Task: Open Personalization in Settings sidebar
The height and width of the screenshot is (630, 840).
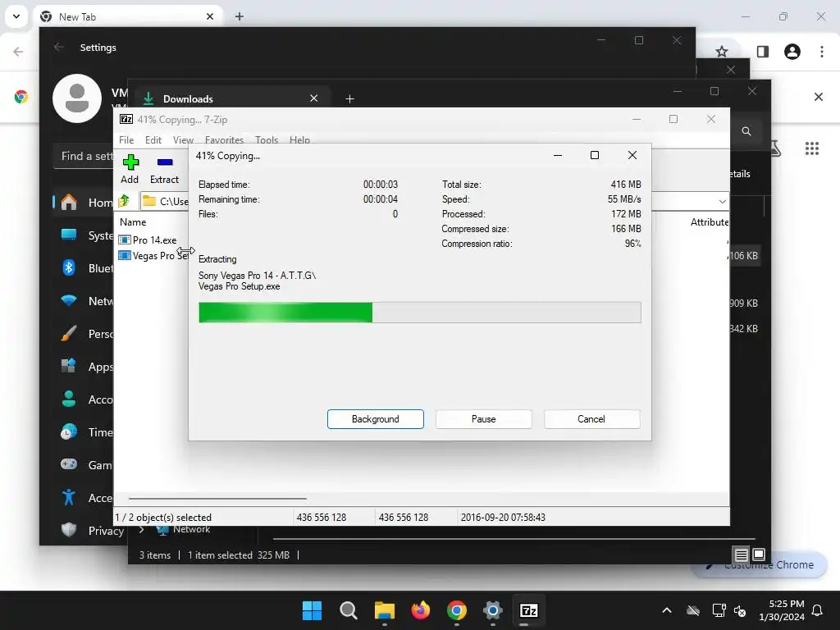Action: pyautogui.click(x=84, y=334)
